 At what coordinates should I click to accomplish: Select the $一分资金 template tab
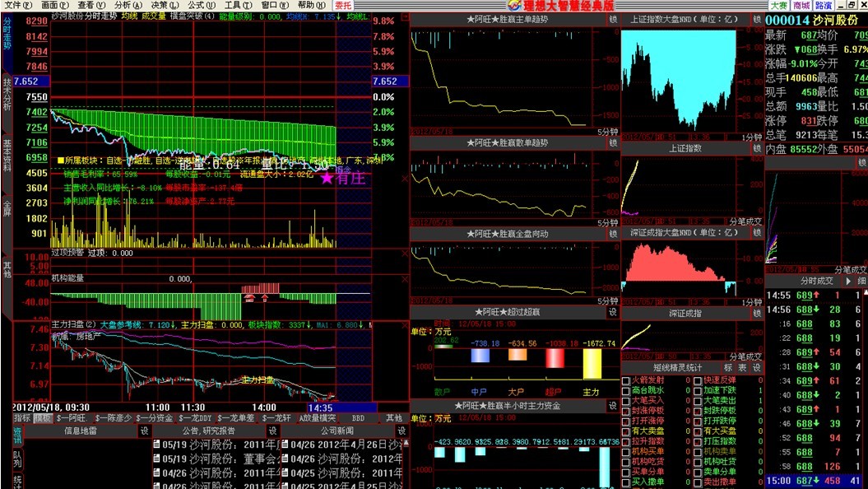coord(155,418)
